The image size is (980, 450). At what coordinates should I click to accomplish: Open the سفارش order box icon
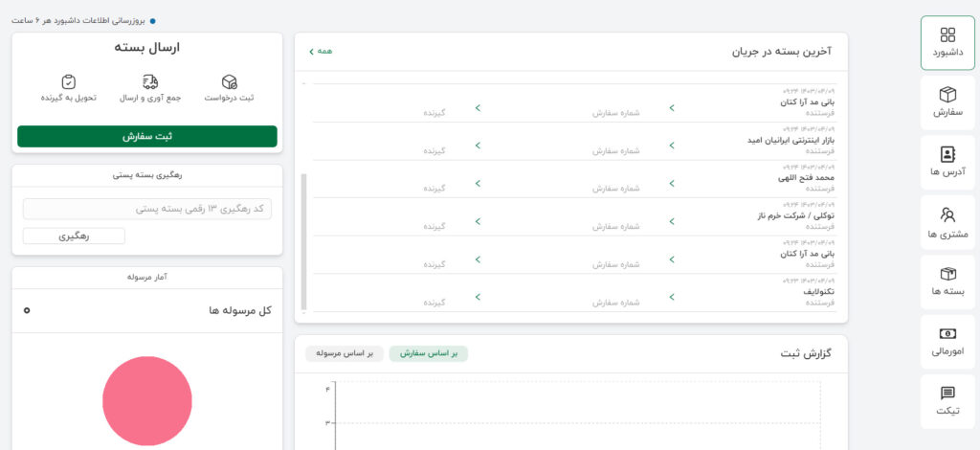(x=947, y=95)
